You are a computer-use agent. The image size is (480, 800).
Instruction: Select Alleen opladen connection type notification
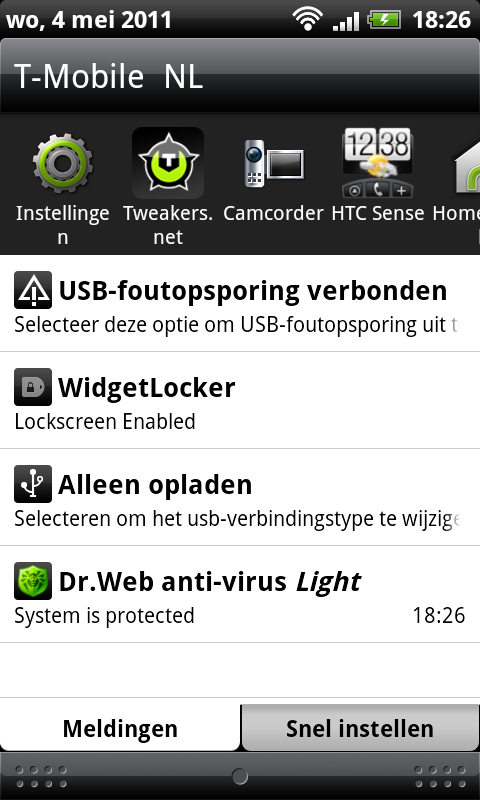coord(240,497)
